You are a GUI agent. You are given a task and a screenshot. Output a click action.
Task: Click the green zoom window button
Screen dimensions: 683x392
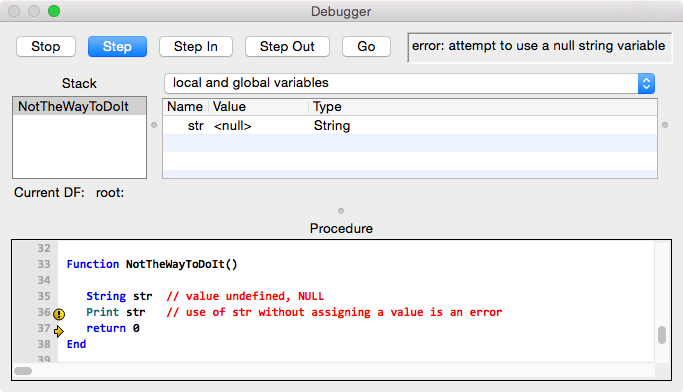click(54, 11)
